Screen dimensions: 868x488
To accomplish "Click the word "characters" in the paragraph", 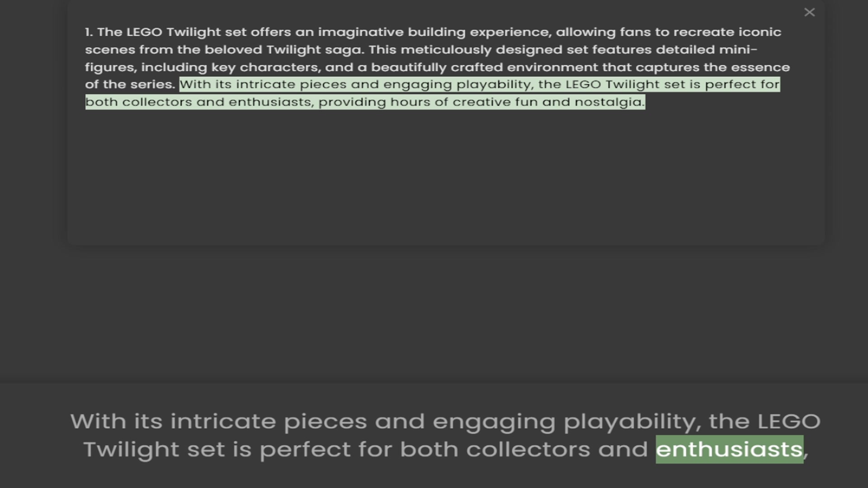I will click(x=280, y=67).
